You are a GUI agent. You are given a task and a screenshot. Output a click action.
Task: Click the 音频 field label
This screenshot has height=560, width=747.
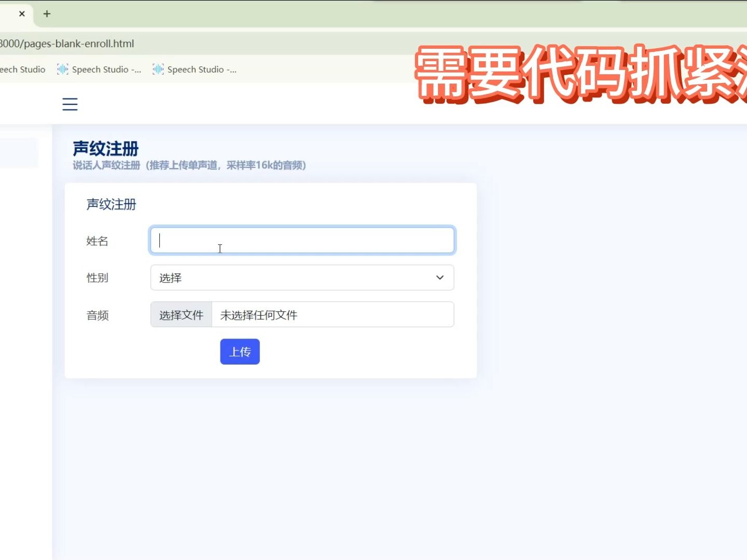pyautogui.click(x=98, y=315)
